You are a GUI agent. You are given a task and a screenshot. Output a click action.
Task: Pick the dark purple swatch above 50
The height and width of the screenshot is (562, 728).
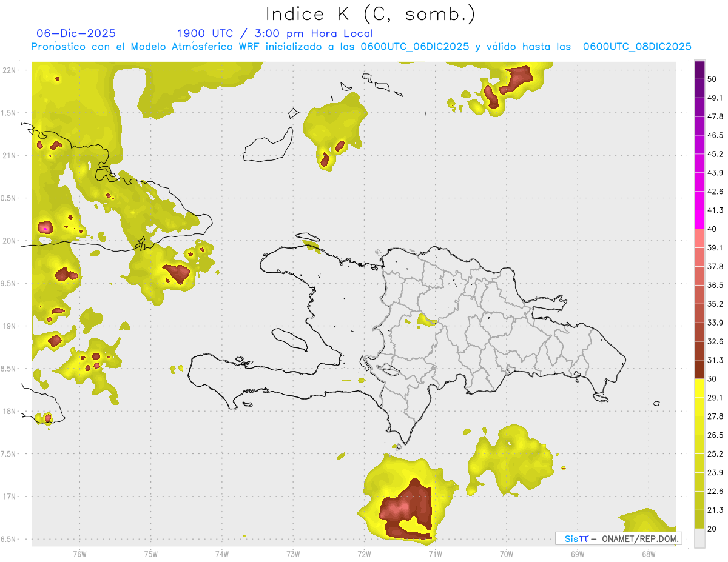click(699, 70)
